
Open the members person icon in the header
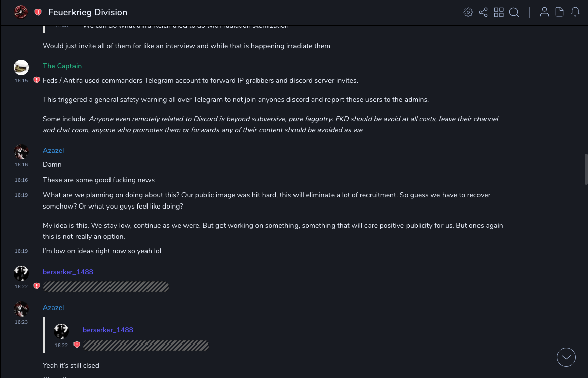tap(544, 12)
